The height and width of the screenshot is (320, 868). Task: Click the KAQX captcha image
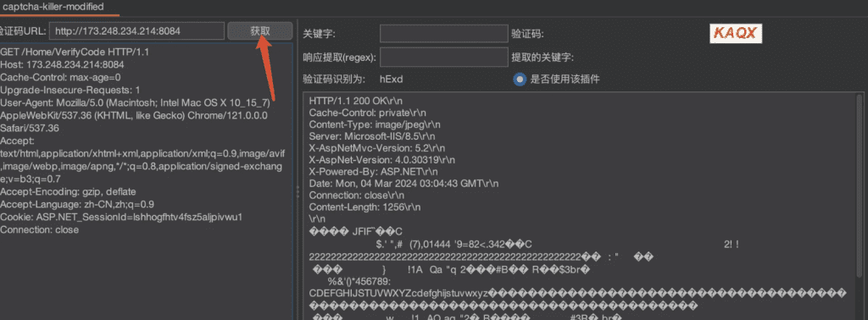click(x=736, y=33)
